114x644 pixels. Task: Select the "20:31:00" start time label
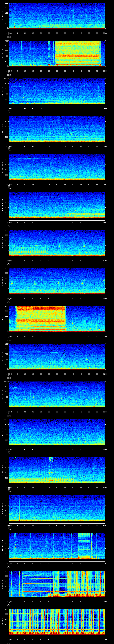click(9, 412)
